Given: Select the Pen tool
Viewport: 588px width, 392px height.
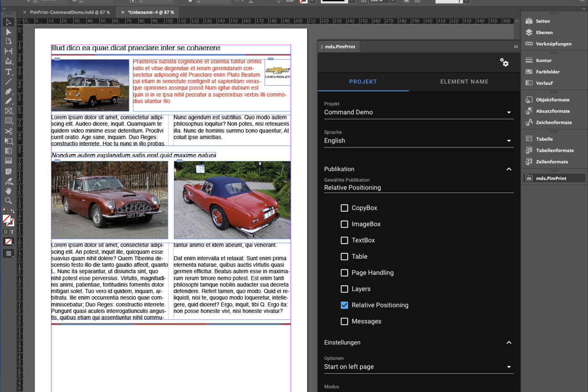Looking at the screenshot, I should click(8, 91).
